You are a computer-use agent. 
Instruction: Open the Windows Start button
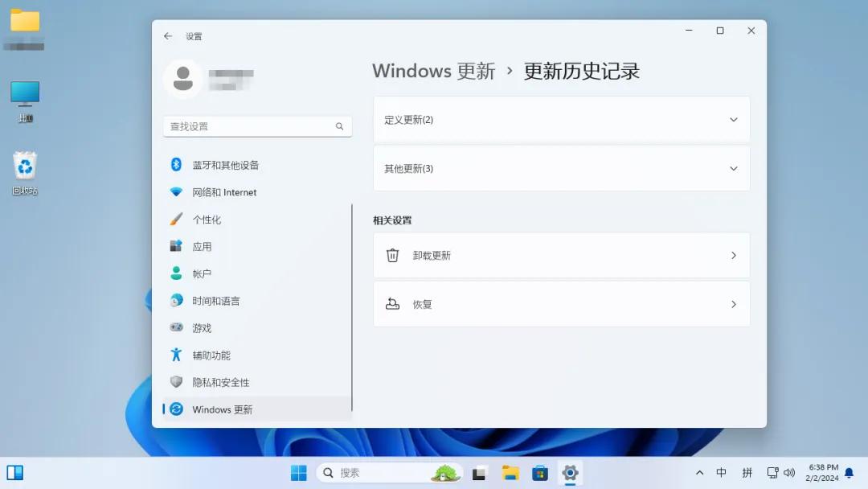click(298, 473)
